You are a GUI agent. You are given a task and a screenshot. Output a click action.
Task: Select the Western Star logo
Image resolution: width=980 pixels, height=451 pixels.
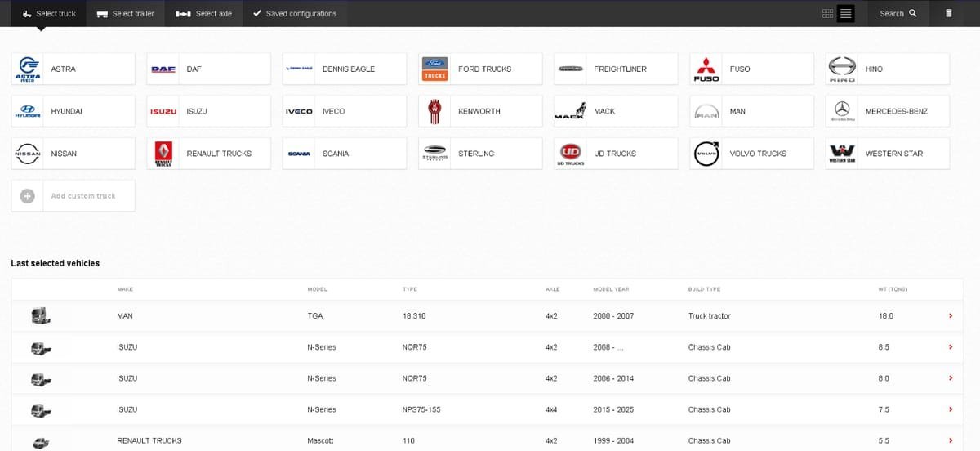pyautogui.click(x=841, y=154)
